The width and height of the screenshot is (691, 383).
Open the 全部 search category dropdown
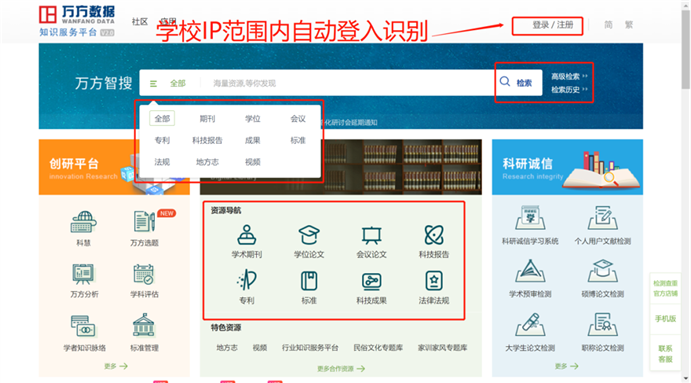[168, 83]
